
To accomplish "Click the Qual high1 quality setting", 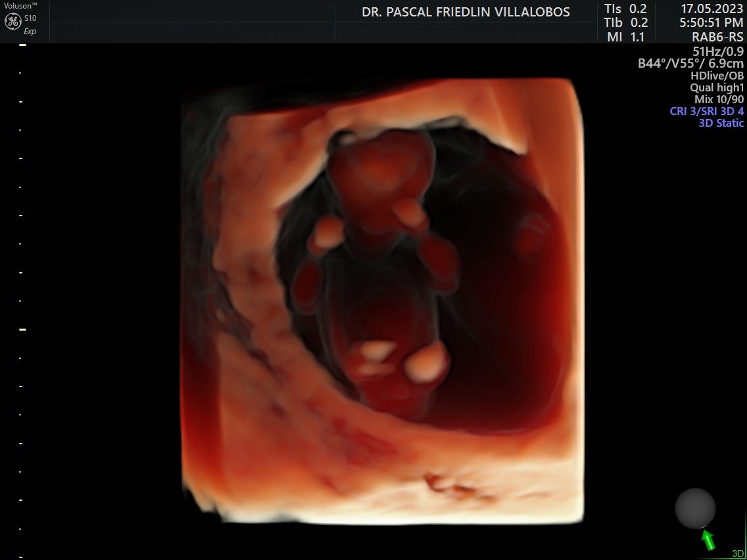I will click(717, 87).
